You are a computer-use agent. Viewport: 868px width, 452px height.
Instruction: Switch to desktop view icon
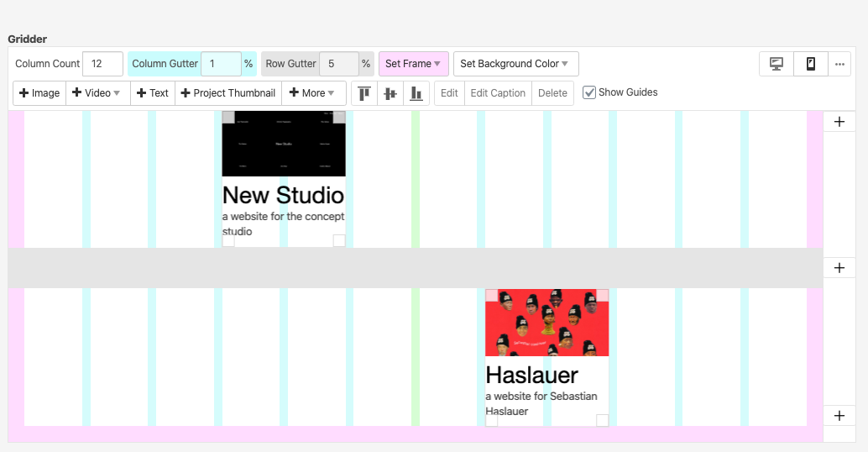(x=776, y=64)
